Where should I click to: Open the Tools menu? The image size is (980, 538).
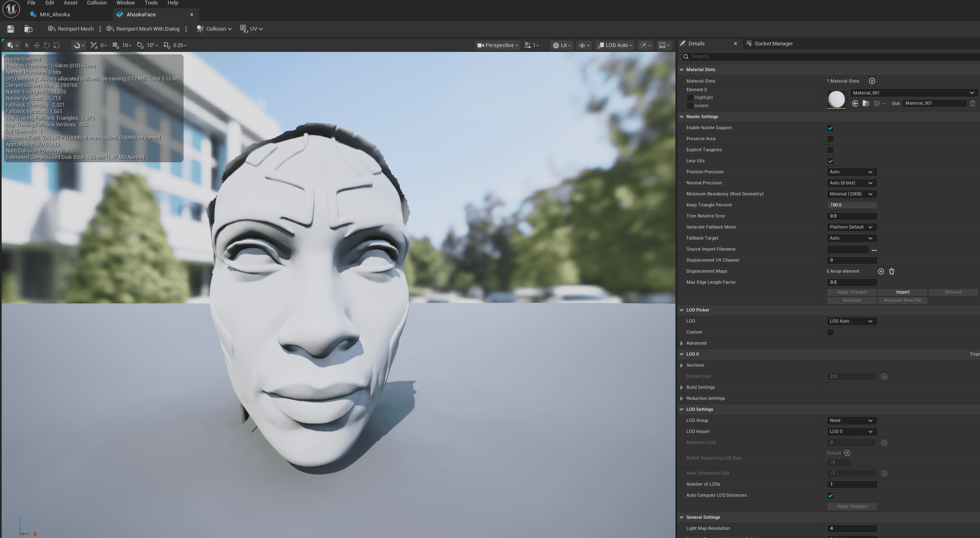pos(151,3)
